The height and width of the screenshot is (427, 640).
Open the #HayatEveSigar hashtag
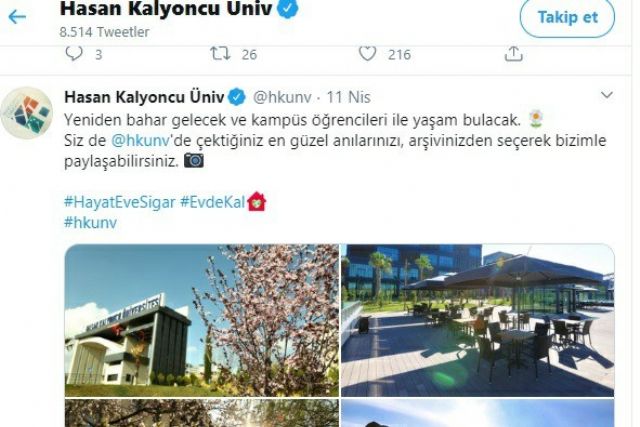click(x=120, y=202)
